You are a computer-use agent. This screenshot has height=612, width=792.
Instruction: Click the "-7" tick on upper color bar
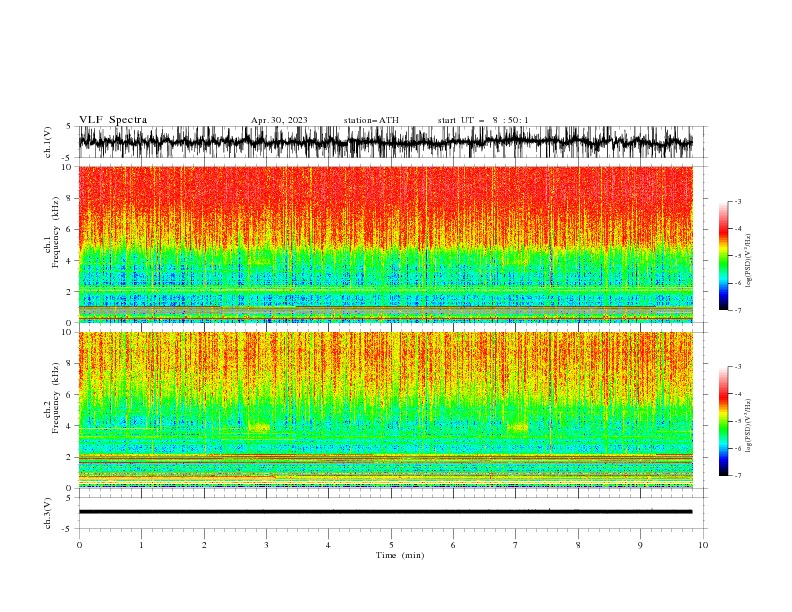[737, 311]
